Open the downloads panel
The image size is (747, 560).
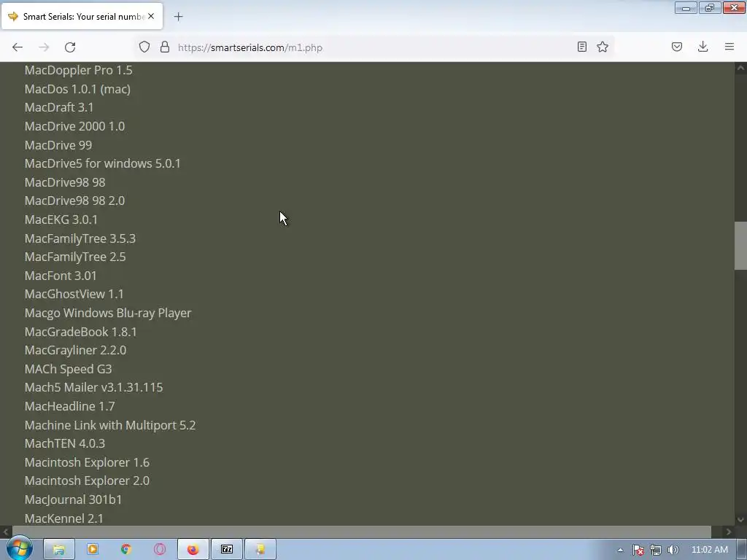click(x=703, y=47)
